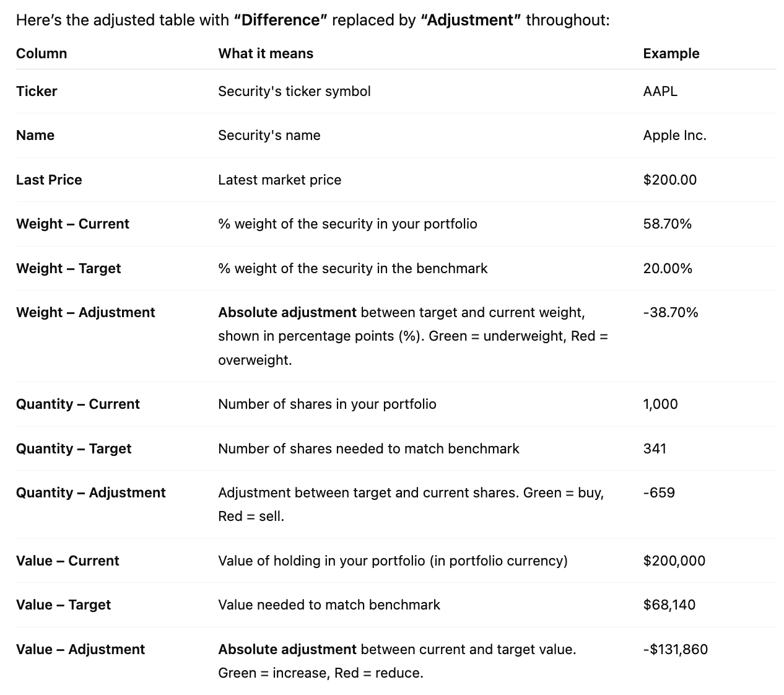Click the $68,140 target value
The width and height of the screenshot is (784, 695).
tap(669, 605)
